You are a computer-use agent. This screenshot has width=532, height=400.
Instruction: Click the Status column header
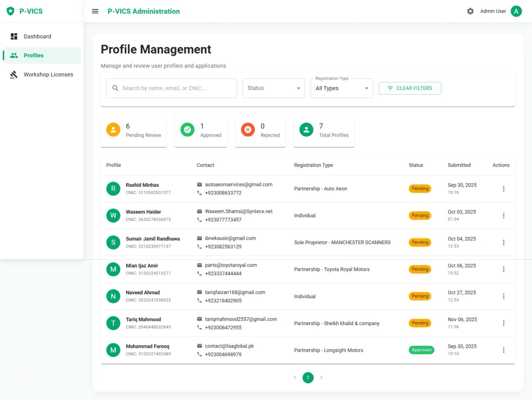(x=416, y=165)
